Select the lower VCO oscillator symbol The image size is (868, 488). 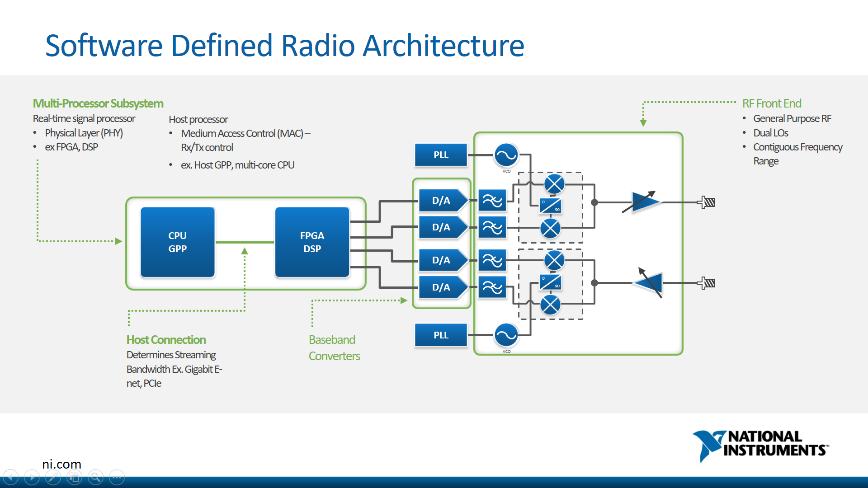(506, 335)
